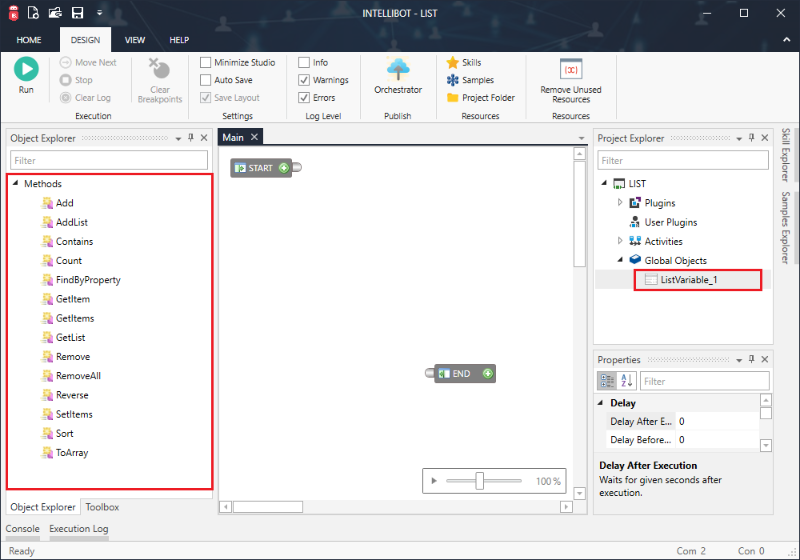Select the FindByProperty method

point(88,280)
